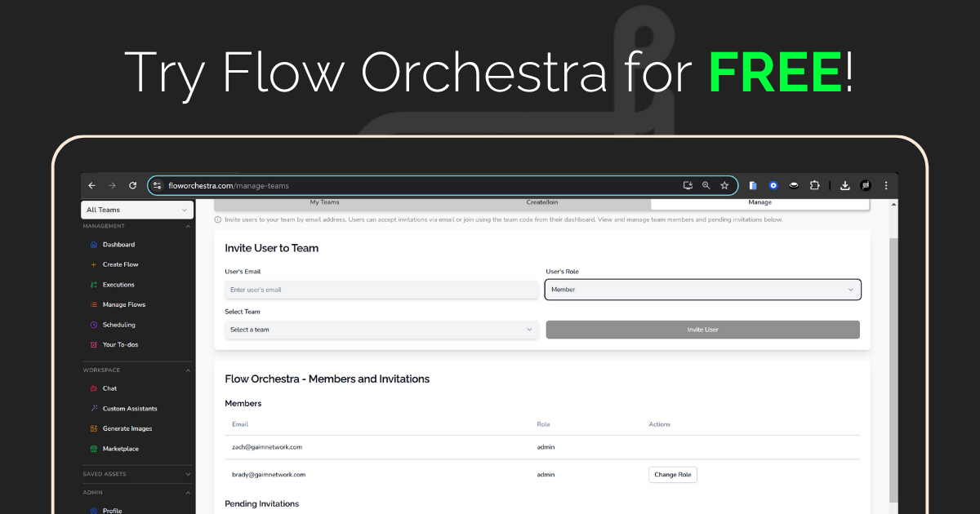
Task: Open the zoom magnifier icon in address bar
Action: click(706, 186)
